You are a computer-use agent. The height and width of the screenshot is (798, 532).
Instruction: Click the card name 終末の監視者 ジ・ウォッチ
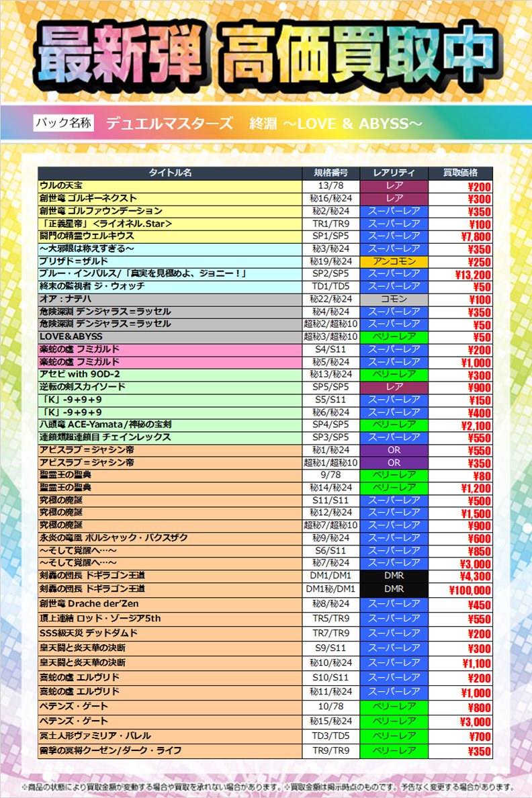point(92,287)
